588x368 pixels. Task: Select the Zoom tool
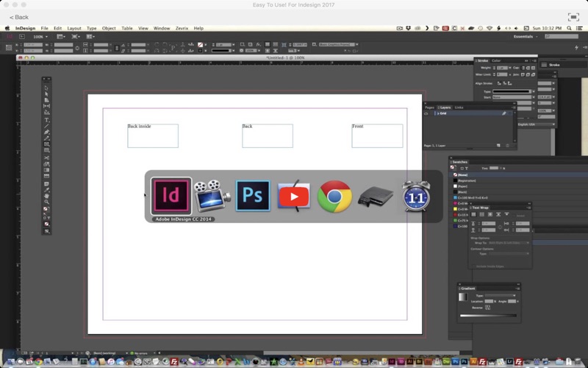click(46, 202)
